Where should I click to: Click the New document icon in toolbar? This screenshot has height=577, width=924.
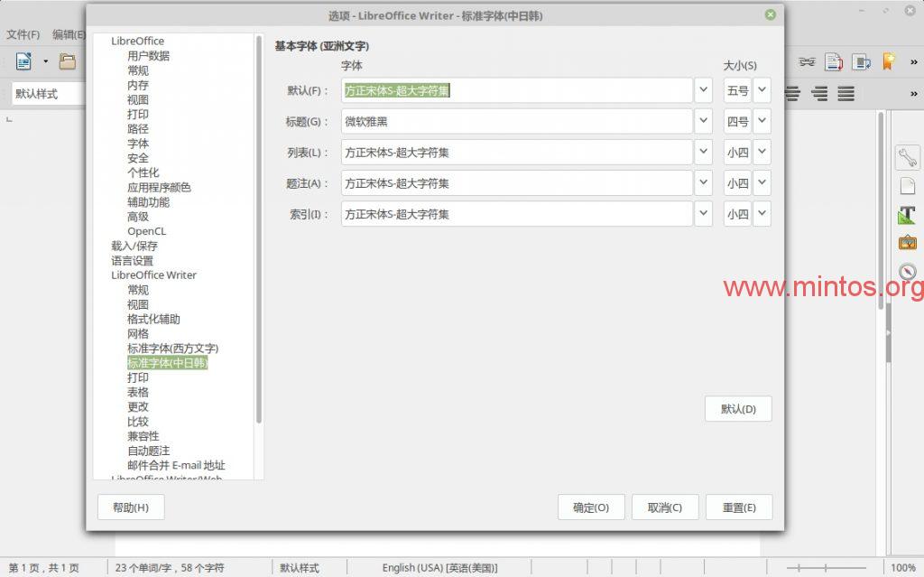coord(23,61)
